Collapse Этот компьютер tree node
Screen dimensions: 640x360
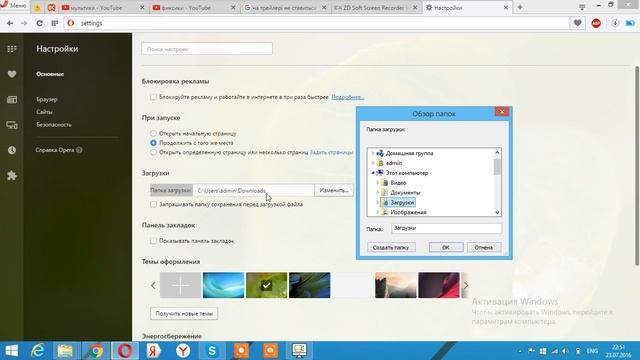click(x=373, y=173)
